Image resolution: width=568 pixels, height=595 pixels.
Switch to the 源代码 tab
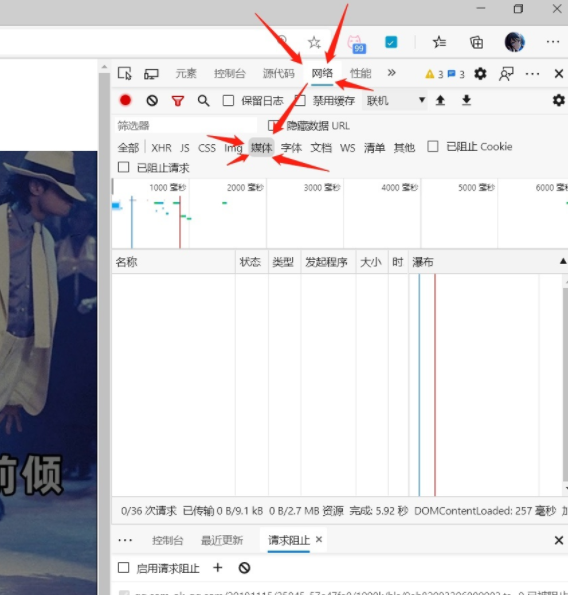point(278,73)
